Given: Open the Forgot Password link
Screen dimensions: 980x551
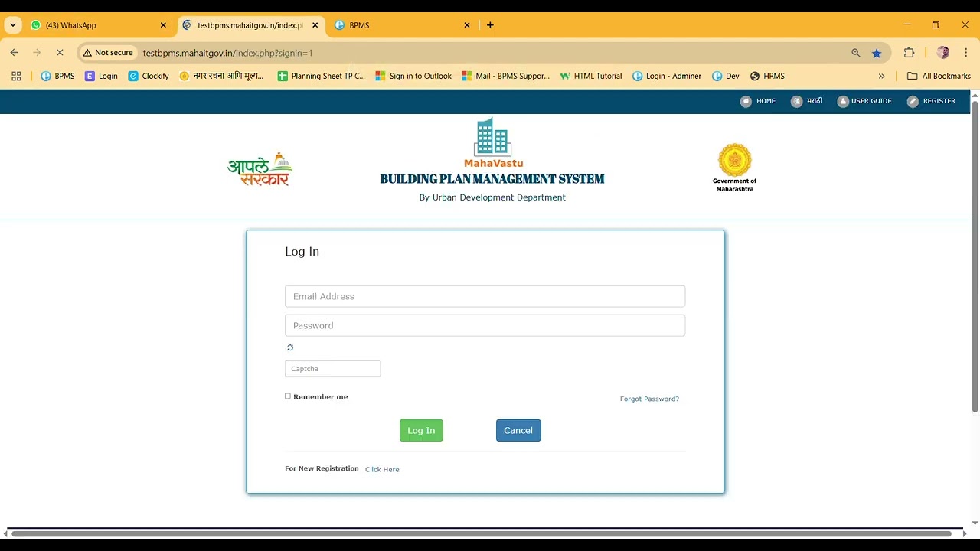Looking at the screenshot, I should [649, 399].
